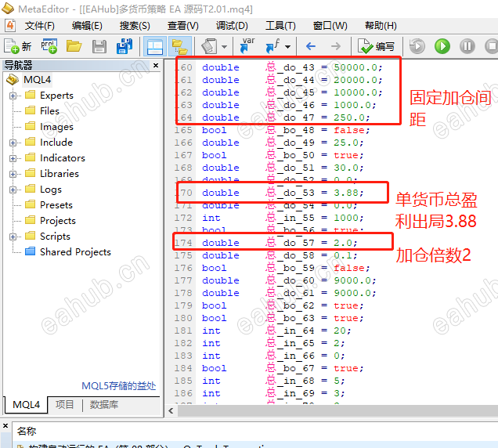Click the restart debugging icon

pyautogui.click(x=417, y=46)
